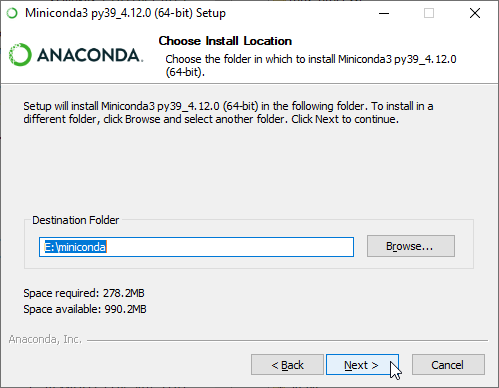499x388 pixels.
Task: Minimize the Miniconda3 Setup window
Action: click(384, 13)
